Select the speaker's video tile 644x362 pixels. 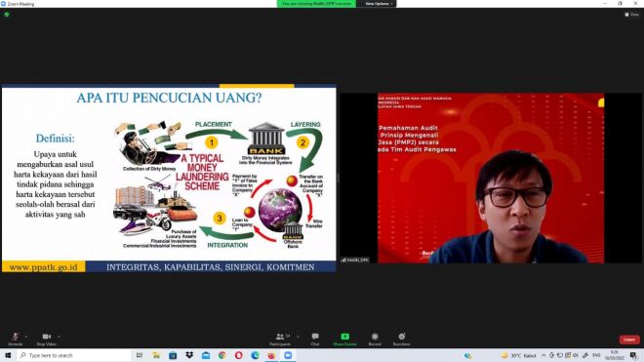pos(491,178)
